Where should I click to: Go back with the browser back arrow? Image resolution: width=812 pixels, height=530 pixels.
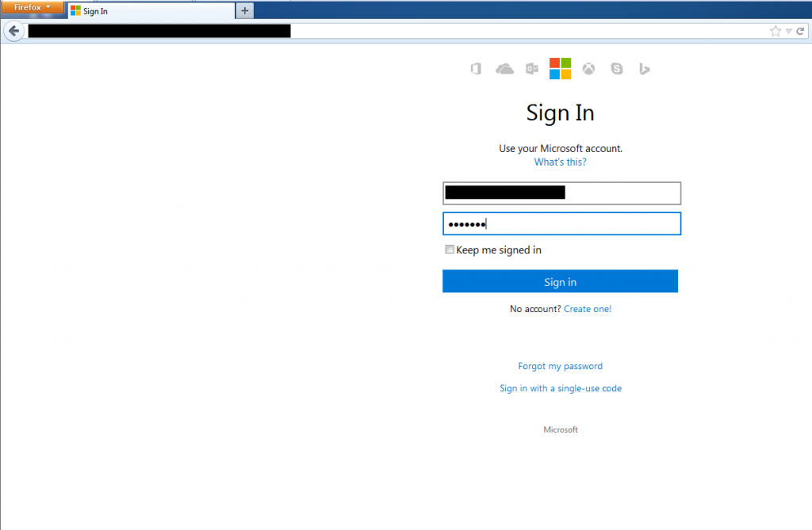click(x=13, y=31)
